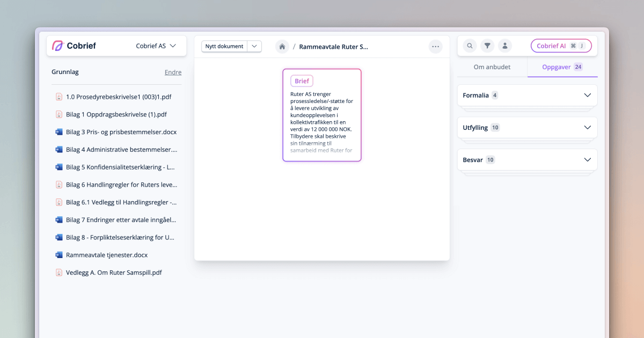Click the Cobrief AI button
The image size is (644, 338).
tap(561, 46)
